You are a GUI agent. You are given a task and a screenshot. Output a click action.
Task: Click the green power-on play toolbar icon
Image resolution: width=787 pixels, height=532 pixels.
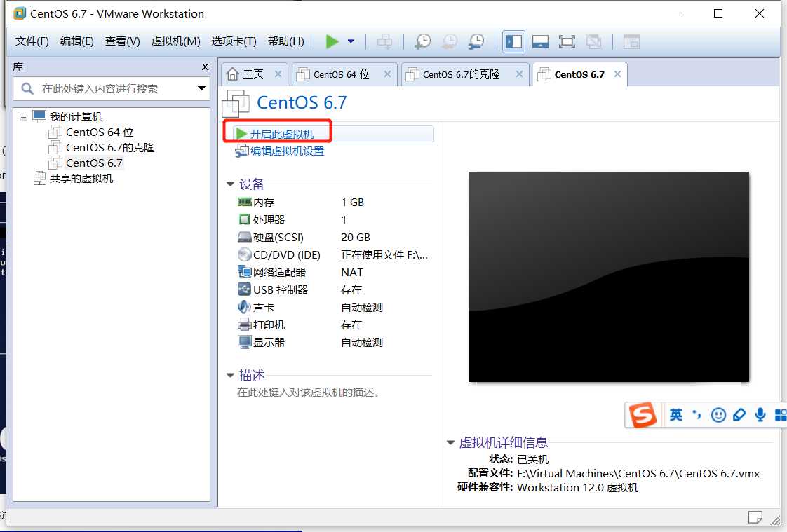click(x=332, y=41)
